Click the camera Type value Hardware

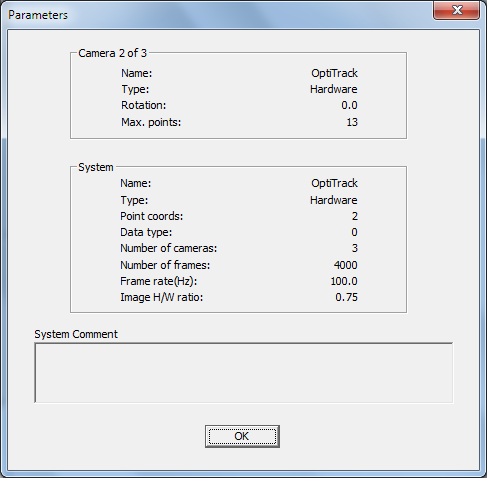coord(334,89)
